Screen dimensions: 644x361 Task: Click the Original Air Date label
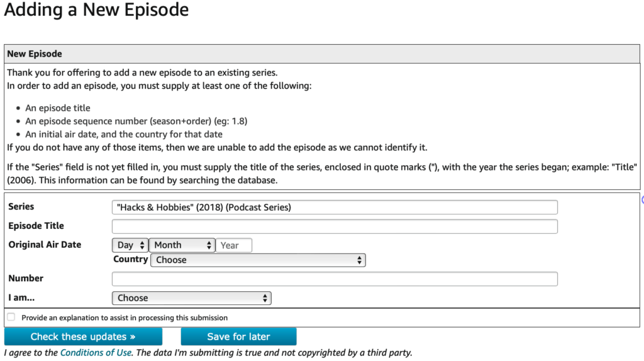(x=45, y=245)
